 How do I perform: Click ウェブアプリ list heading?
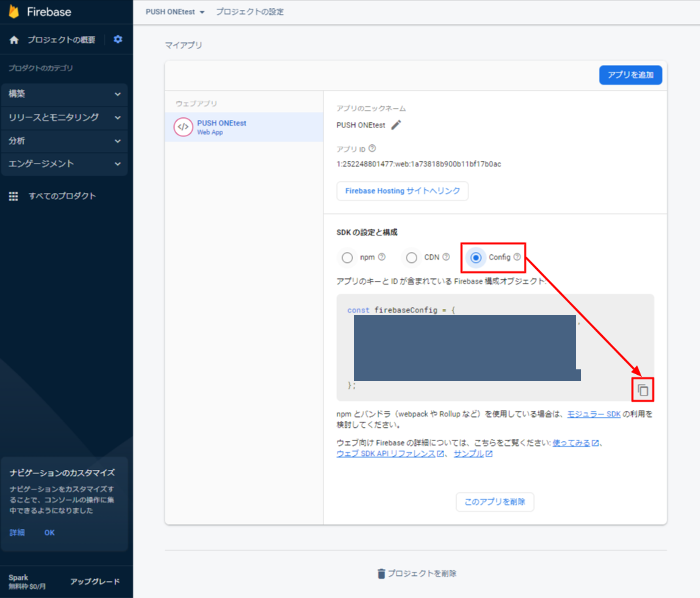click(196, 103)
